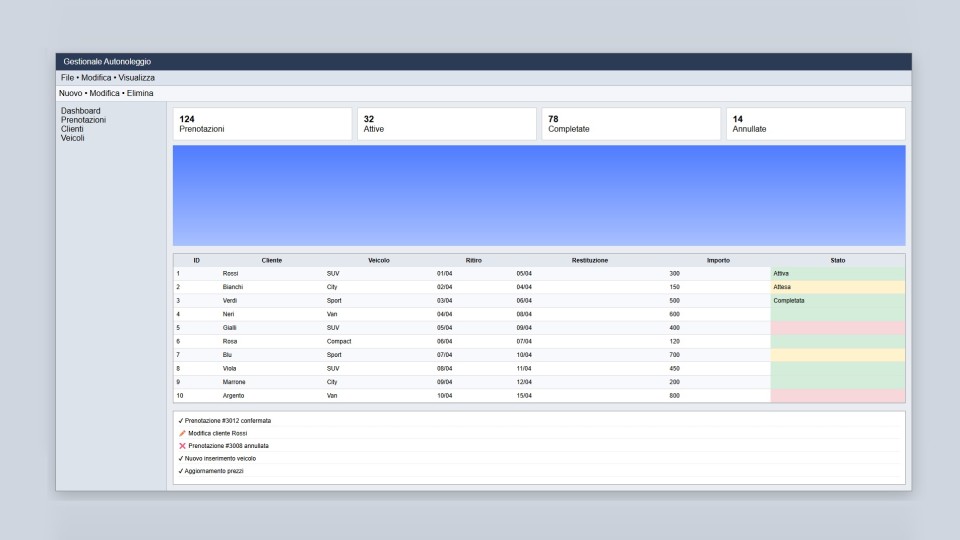Image resolution: width=960 pixels, height=540 pixels.
Task: Open the File menu
Action: click(67, 78)
